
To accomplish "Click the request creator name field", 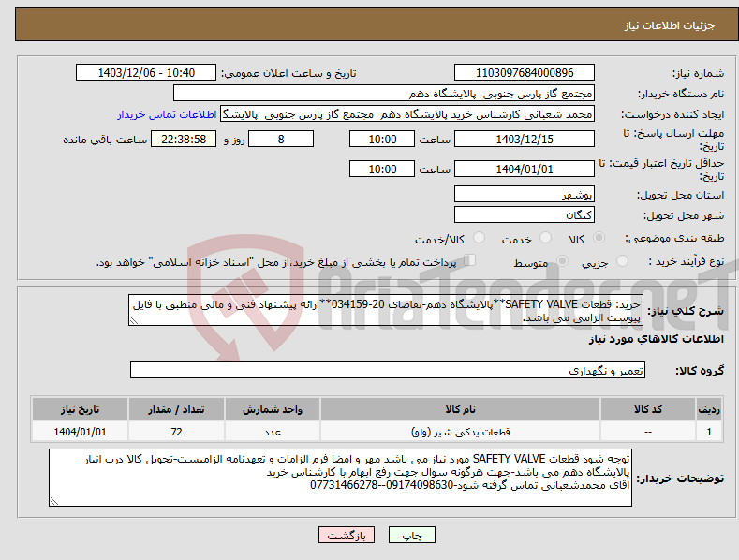I will click(x=407, y=114).
